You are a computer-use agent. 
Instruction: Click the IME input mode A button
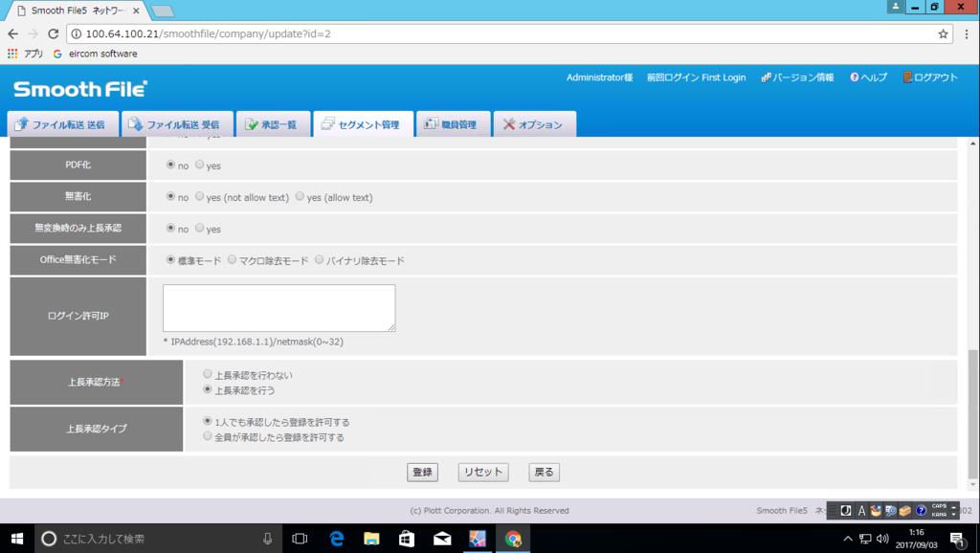click(x=861, y=511)
